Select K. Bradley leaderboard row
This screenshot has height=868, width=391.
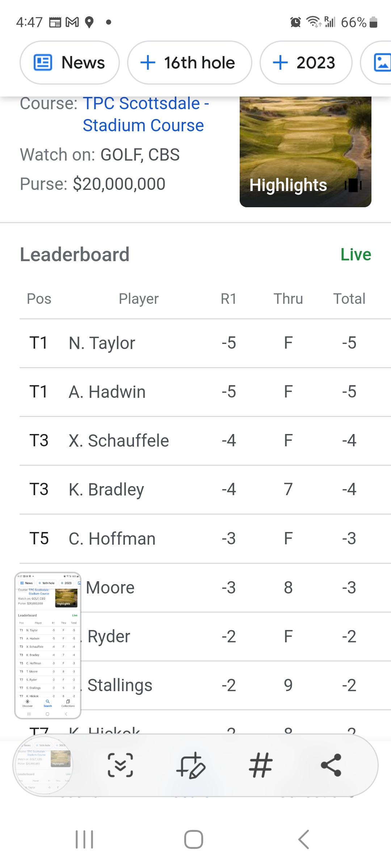tap(195, 489)
